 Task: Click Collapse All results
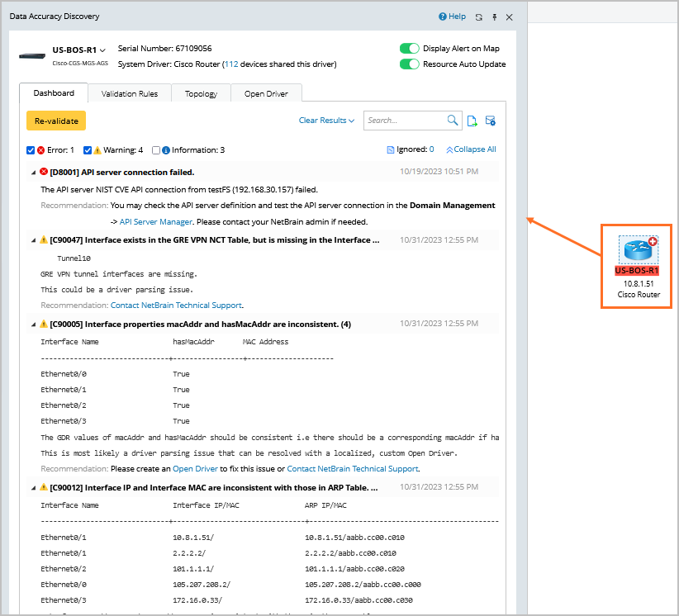click(471, 149)
